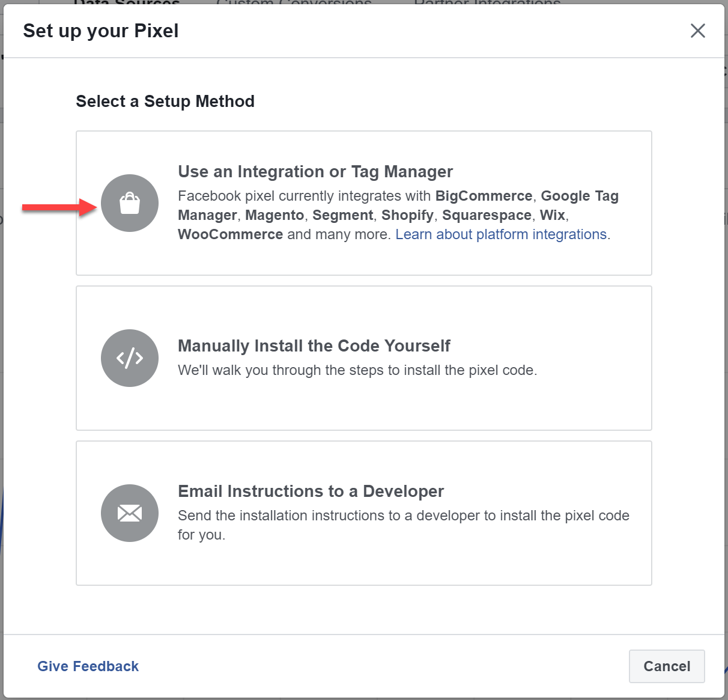Click the send installation instructions description

[403, 516]
